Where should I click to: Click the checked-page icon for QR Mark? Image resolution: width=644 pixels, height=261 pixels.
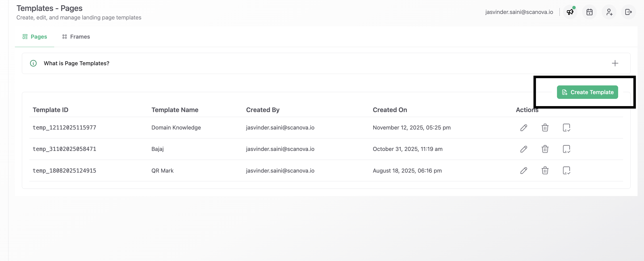point(566,171)
